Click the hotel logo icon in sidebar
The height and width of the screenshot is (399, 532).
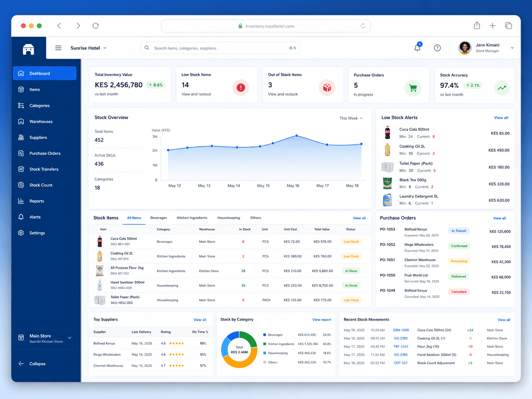(x=28, y=49)
